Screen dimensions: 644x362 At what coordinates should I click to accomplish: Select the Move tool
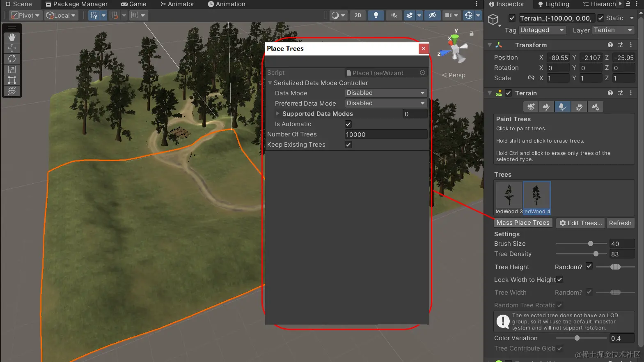[x=12, y=48]
